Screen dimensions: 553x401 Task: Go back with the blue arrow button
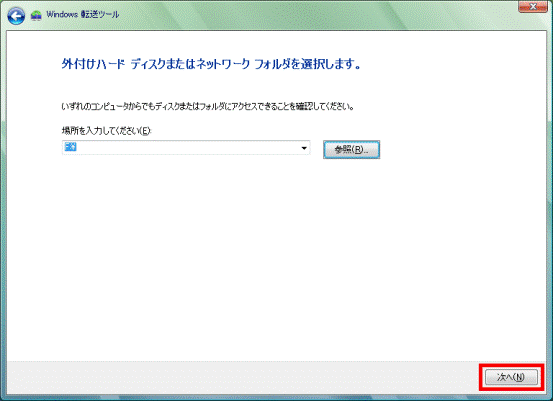point(16,16)
